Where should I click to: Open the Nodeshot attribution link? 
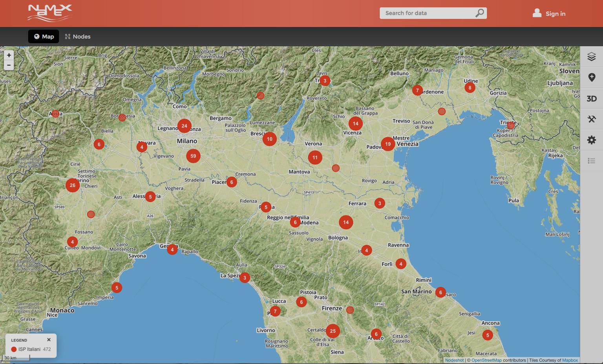[x=454, y=360]
